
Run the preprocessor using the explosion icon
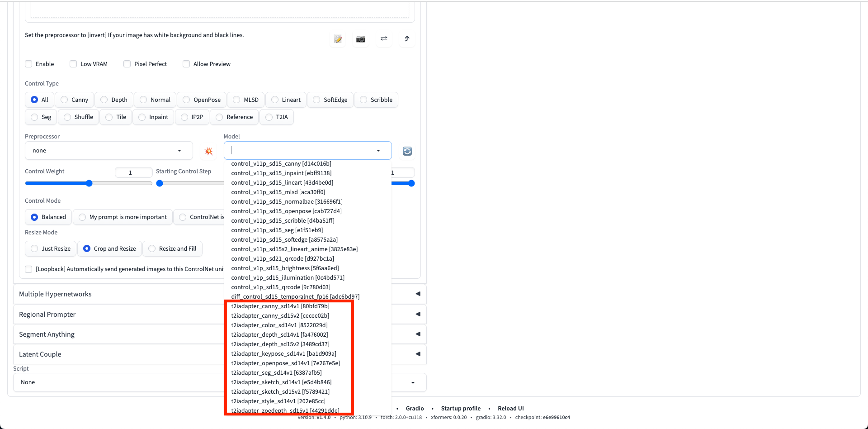click(x=208, y=151)
